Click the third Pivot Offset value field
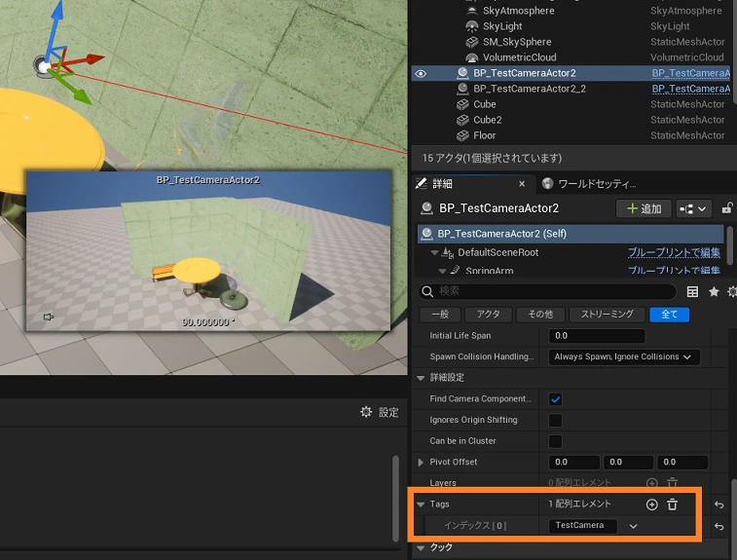 coord(682,463)
